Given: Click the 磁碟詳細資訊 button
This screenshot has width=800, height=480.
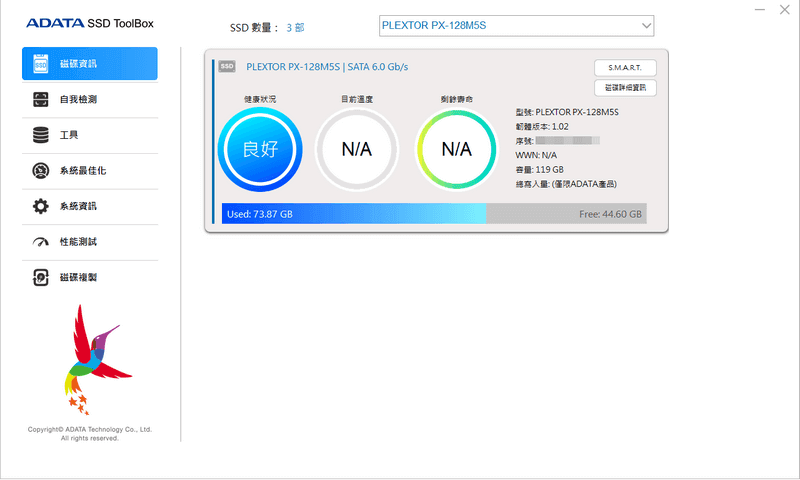Looking at the screenshot, I should point(624,88).
